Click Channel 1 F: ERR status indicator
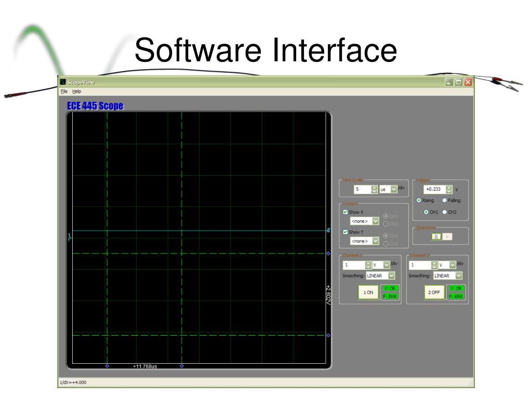 [390, 296]
